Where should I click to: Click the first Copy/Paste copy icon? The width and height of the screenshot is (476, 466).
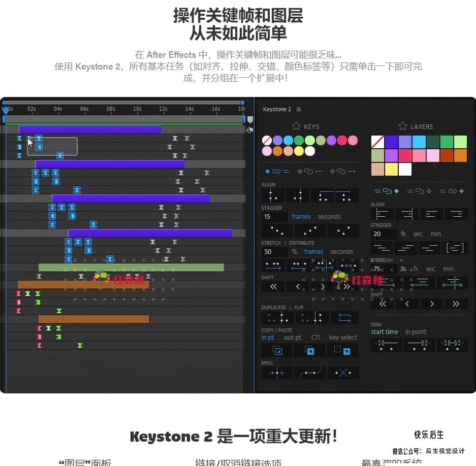pyautogui.click(x=277, y=350)
